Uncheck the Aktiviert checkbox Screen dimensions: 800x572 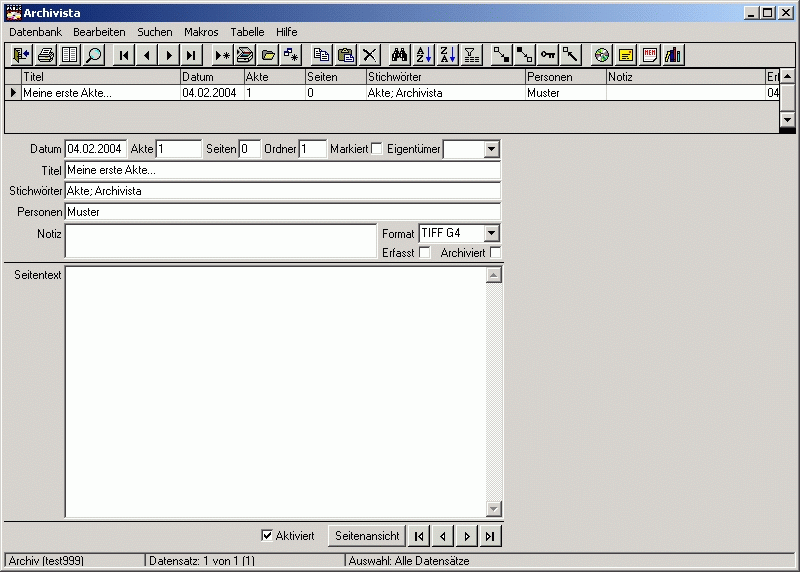[266, 535]
